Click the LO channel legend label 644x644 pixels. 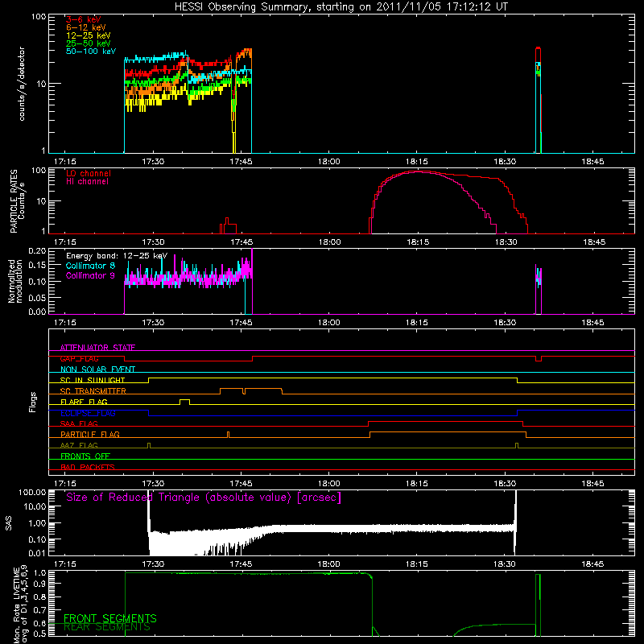click(x=89, y=173)
